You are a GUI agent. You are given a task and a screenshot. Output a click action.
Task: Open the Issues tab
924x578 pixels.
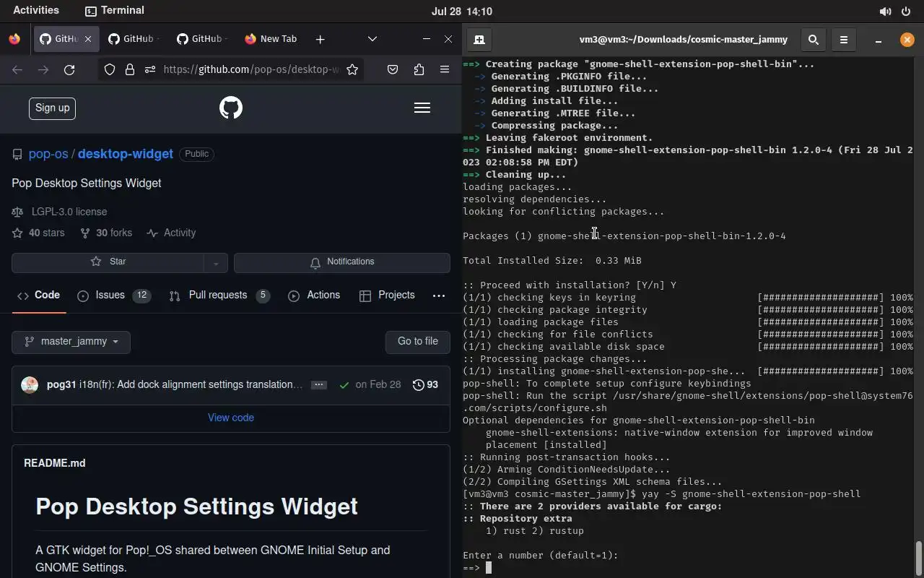coord(114,296)
